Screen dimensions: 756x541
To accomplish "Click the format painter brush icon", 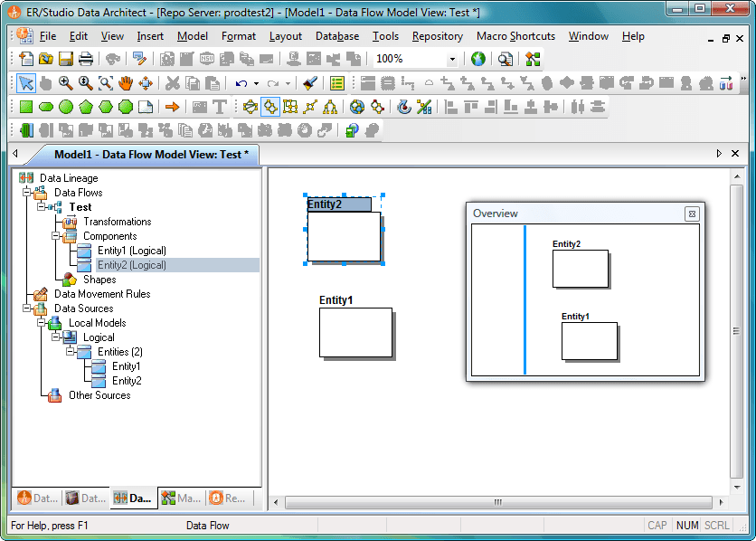I will tap(310, 83).
